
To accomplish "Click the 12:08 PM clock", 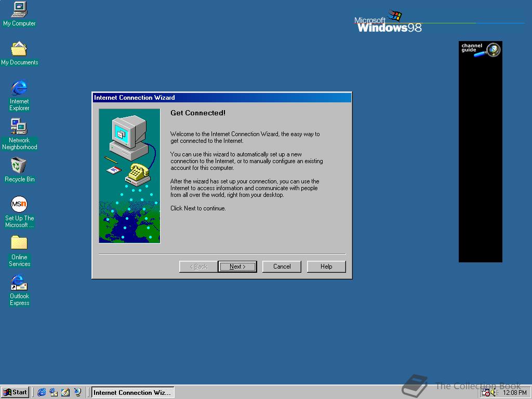I will (x=514, y=393).
